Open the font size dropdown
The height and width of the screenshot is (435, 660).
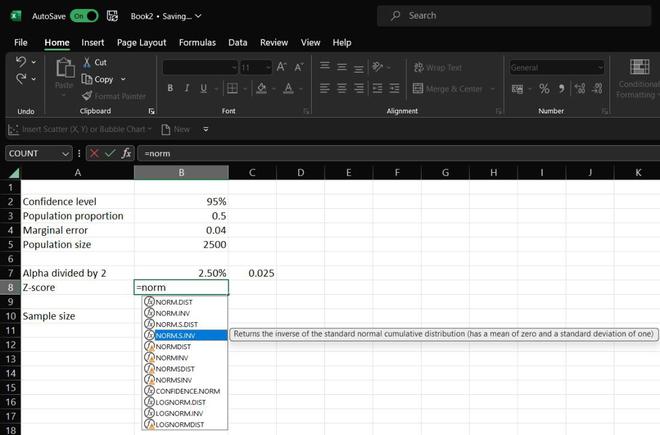coord(266,67)
